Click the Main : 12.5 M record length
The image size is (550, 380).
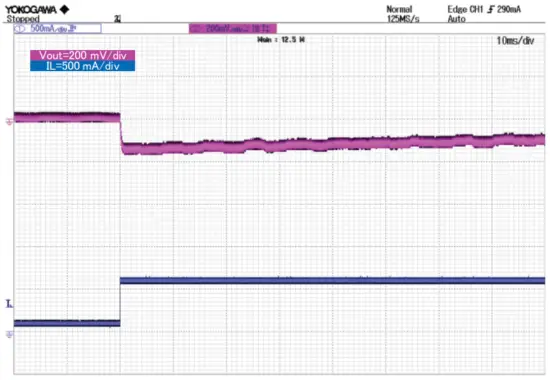tap(281, 40)
